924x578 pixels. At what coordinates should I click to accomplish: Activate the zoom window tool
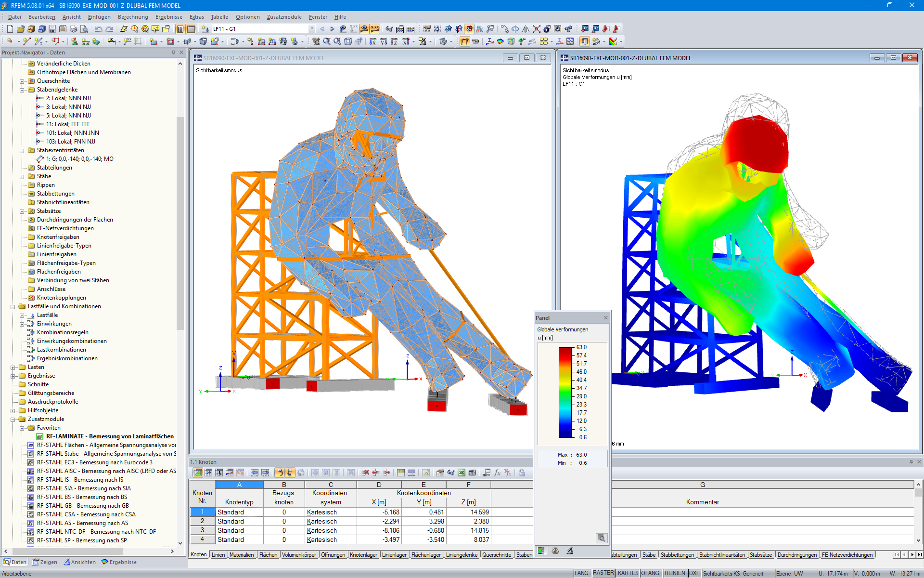[x=326, y=41]
